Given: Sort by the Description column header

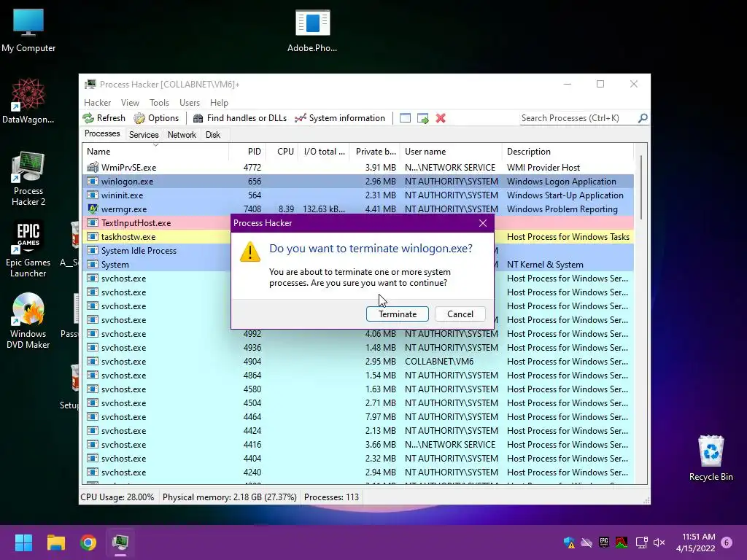Looking at the screenshot, I should pos(568,152).
